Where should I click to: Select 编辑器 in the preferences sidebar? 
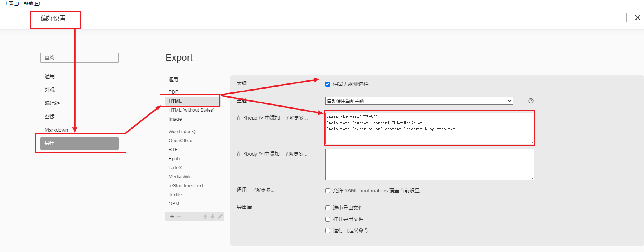click(x=52, y=103)
